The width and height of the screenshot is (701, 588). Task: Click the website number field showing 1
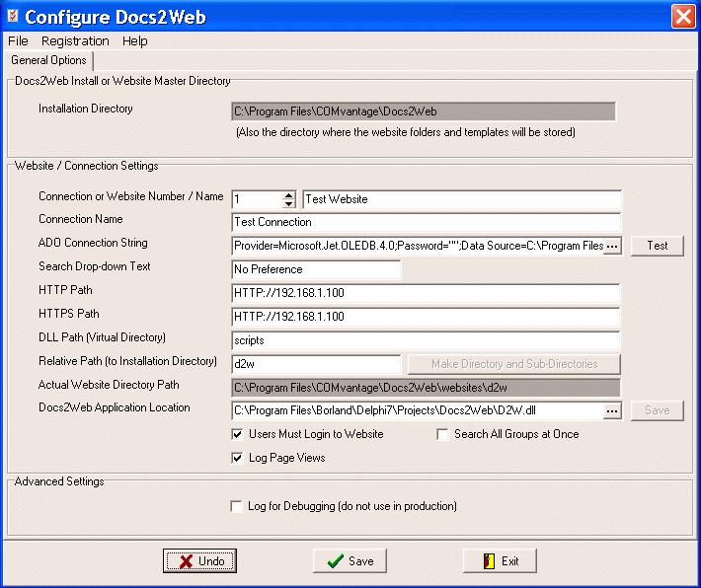click(258, 199)
